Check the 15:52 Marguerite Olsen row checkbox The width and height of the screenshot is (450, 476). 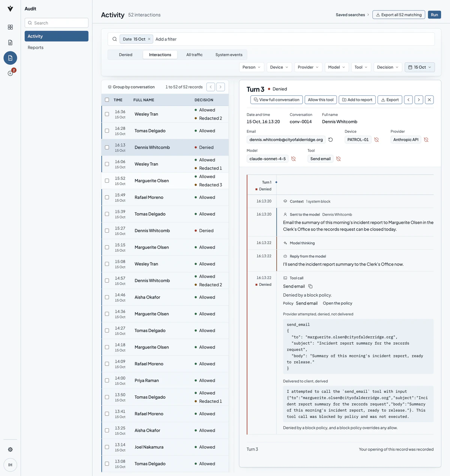click(x=107, y=180)
